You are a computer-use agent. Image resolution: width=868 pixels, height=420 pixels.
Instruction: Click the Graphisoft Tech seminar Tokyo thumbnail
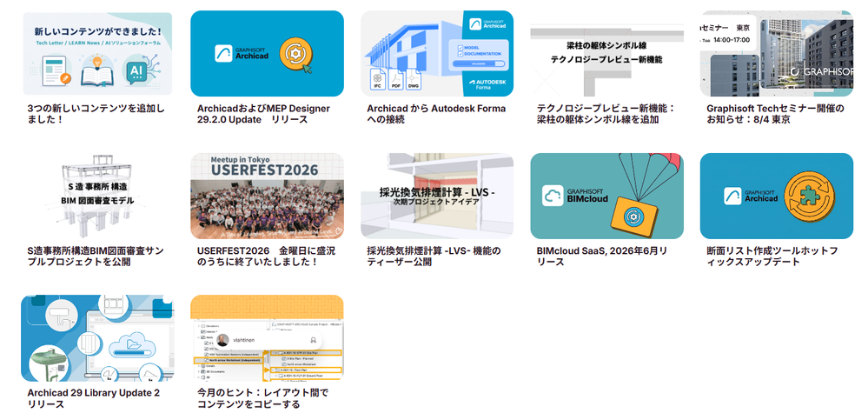click(x=777, y=54)
